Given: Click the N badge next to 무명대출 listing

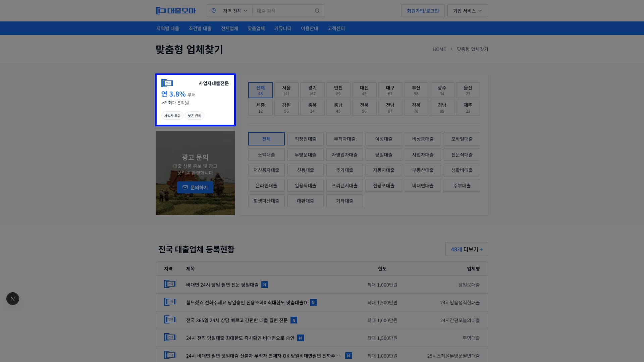Looking at the screenshot, I should point(301,338).
